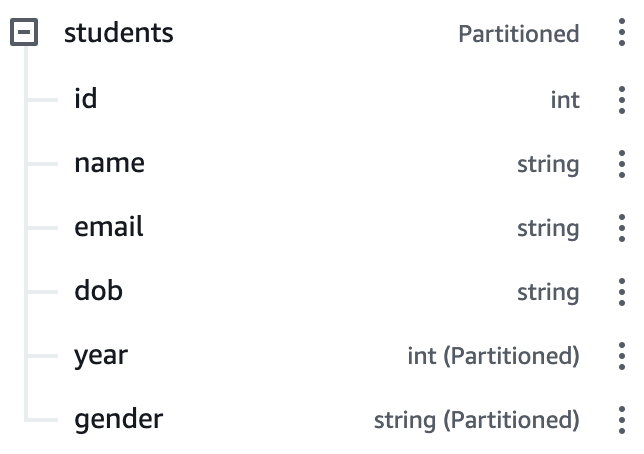Select the name column
The image size is (644, 454).
click(x=109, y=163)
